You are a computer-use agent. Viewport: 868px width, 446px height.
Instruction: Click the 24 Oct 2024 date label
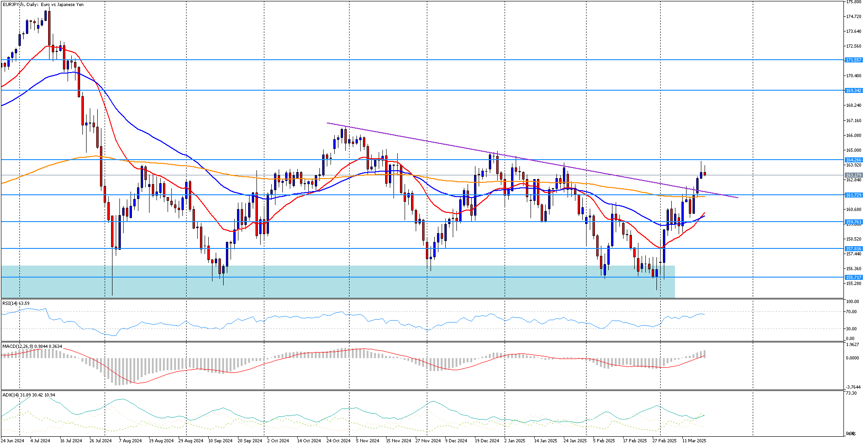click(338, 441)
